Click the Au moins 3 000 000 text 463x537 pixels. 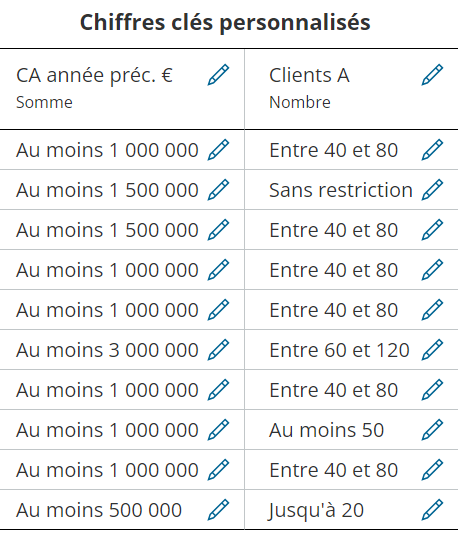click(107, 350)
